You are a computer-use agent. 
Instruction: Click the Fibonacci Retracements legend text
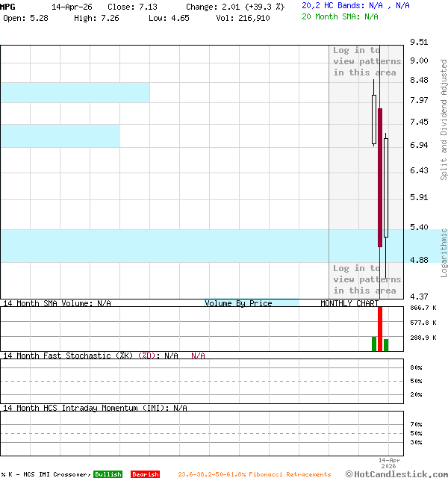254,474
